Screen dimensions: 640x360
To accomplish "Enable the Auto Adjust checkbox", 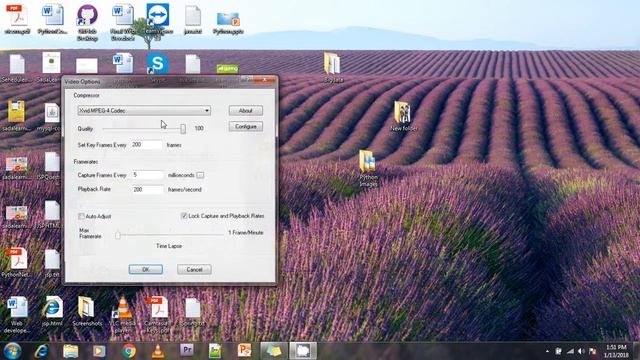I will 81,216.
